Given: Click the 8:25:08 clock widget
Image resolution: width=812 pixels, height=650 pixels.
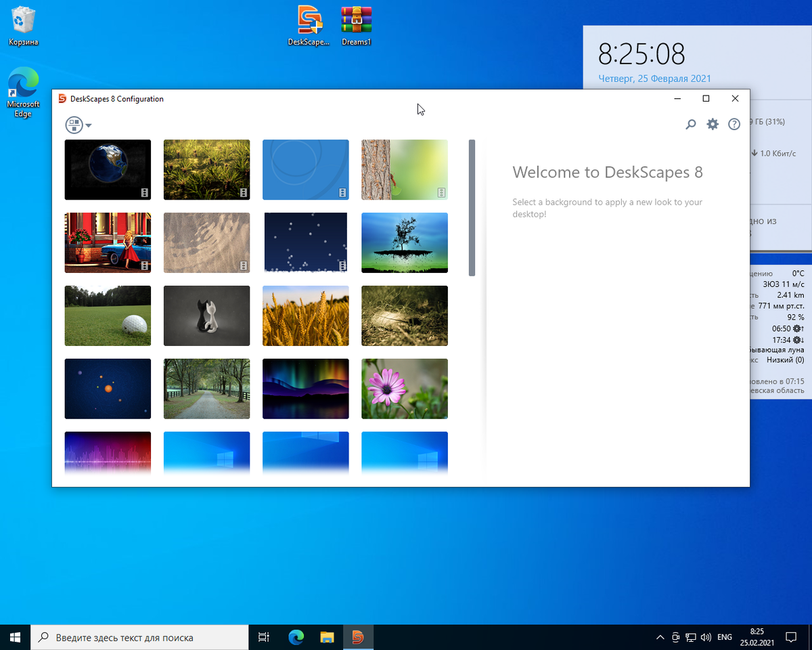Looking at the screenshot, I should click(641, 53).
